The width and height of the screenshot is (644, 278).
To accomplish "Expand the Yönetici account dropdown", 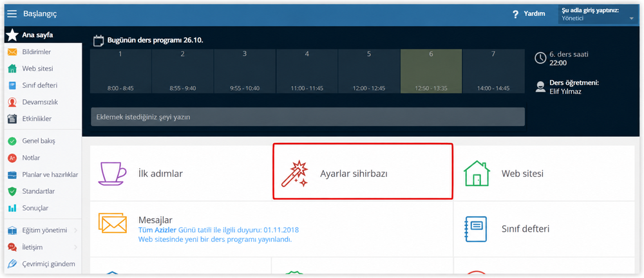I will pyautogui.click(x=598, y=14).
